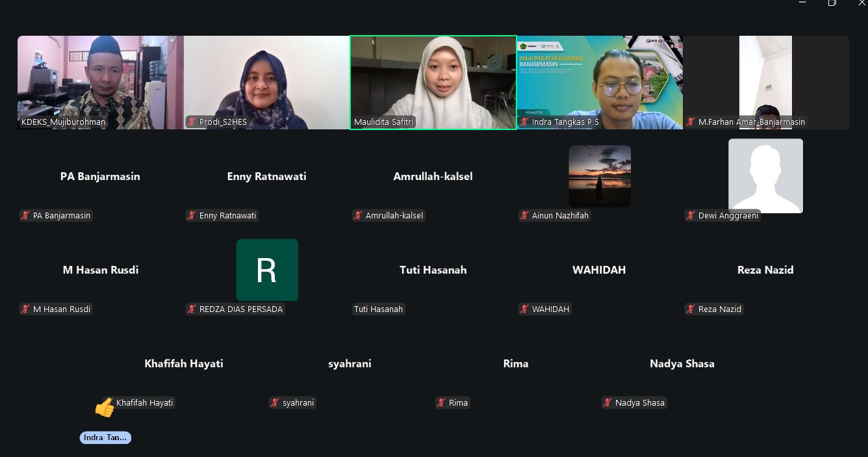Click Ainun Nazhifah's sunset profile picture
Image resolution: width=868 pixels, height=457 pixels.
pyautogui.click(x=600, y=176)
